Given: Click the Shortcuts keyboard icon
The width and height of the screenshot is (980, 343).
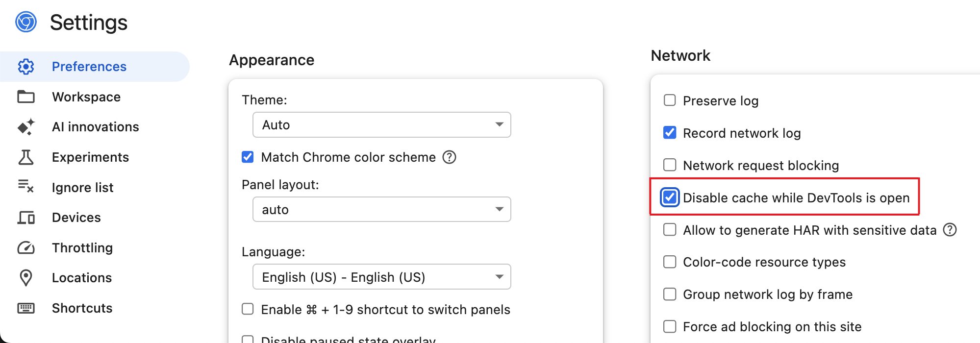Looking at the screenshot, I should pos(26,308).
